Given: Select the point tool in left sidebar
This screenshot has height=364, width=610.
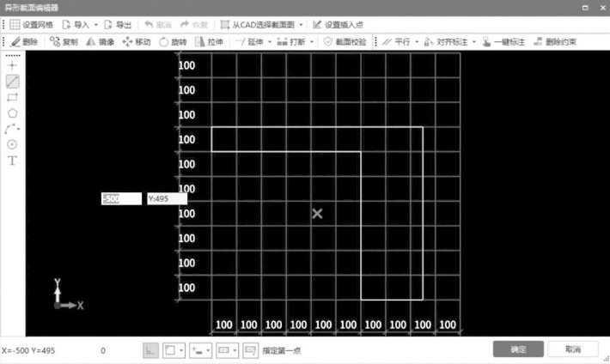Looking at the screenshot, I should pyautogui.click(x=12, y=65).
